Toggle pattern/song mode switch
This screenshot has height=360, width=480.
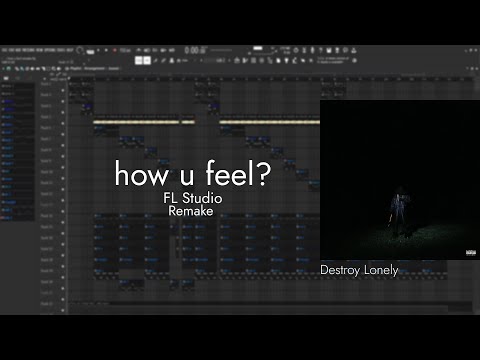click(90, 51)
